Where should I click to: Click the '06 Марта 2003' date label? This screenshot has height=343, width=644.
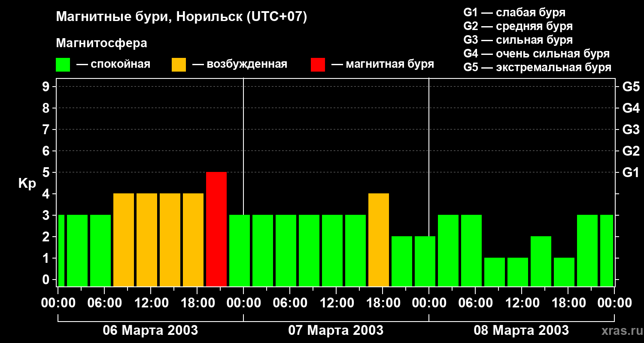tap(150, 331)
